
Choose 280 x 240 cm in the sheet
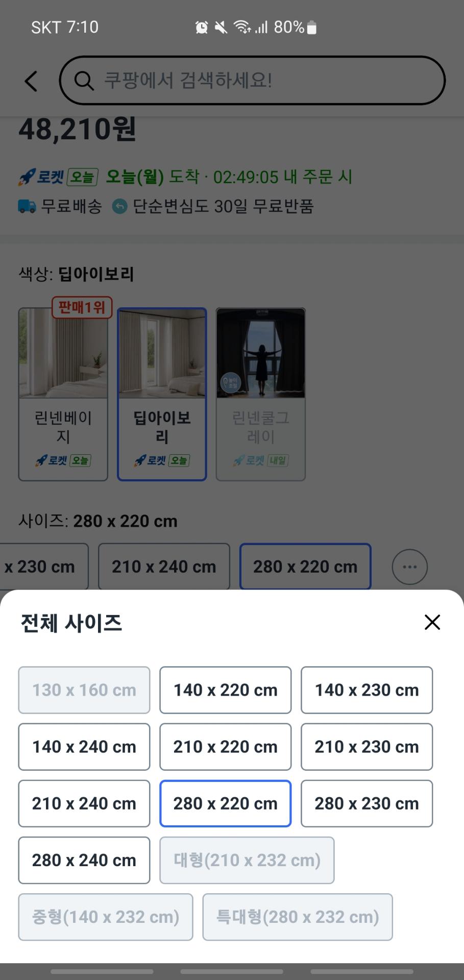84,860
